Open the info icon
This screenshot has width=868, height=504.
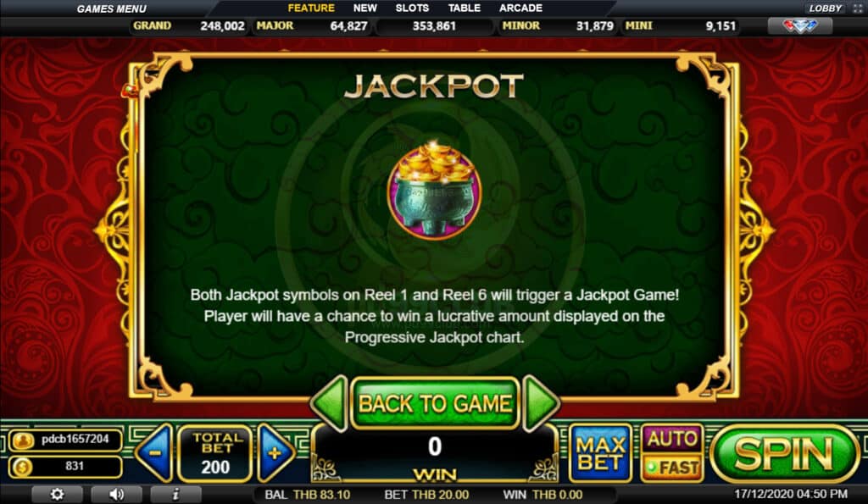coord(175,494)
